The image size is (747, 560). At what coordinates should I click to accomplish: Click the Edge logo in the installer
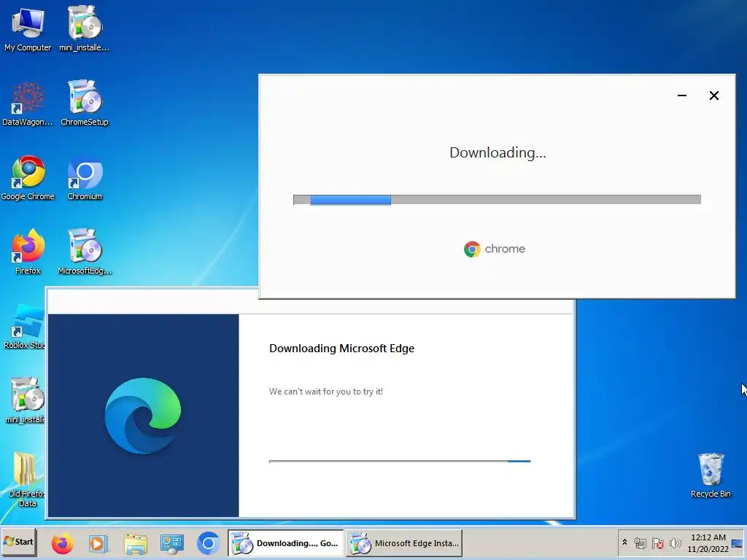(143, 415)
